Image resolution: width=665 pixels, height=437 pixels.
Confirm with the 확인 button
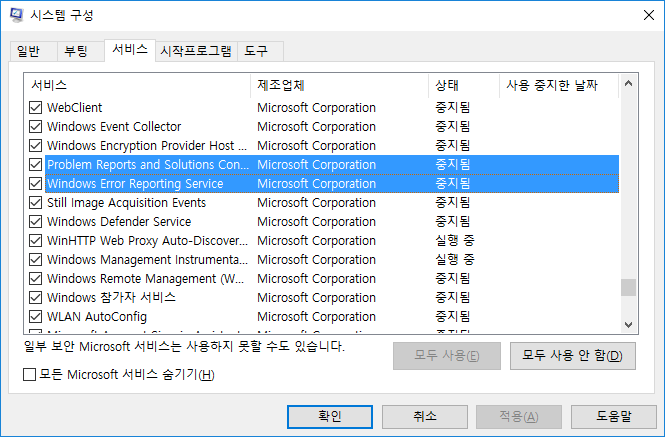[330, 417]
